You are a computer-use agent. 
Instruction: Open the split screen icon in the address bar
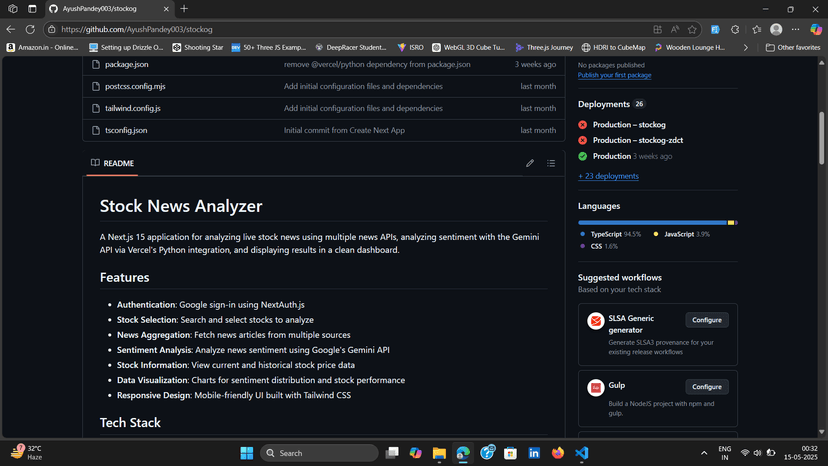click(657, 30)
